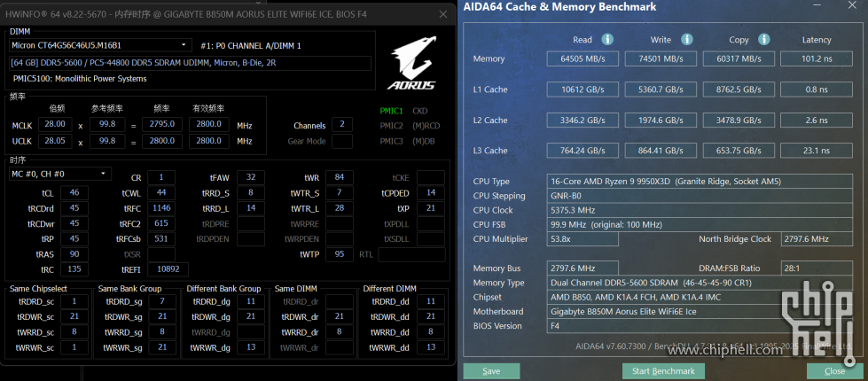Click the tCL value 46

tap(74, 193)
